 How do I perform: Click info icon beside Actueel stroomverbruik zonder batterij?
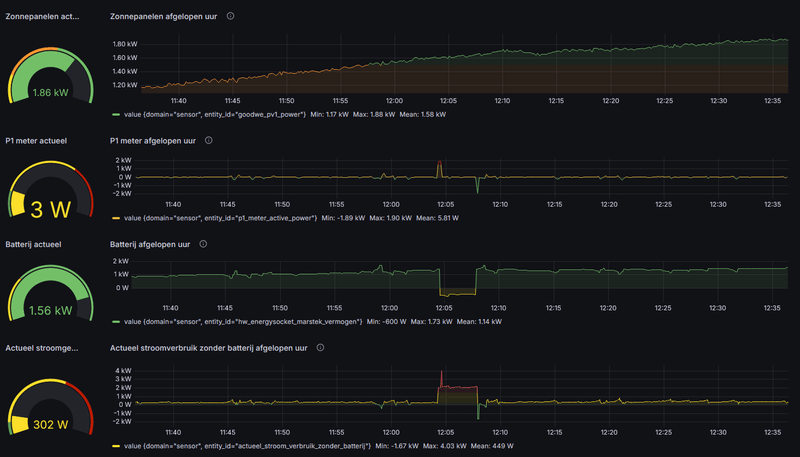pos(320,347)
